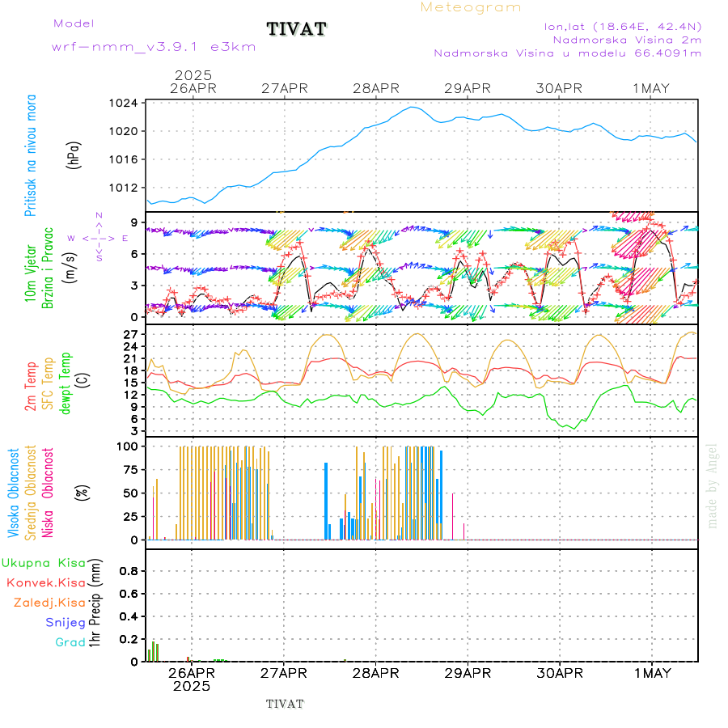Click the lon,lat coordinates label
This screenshot has width=728, height=728.
pos(624,26)
